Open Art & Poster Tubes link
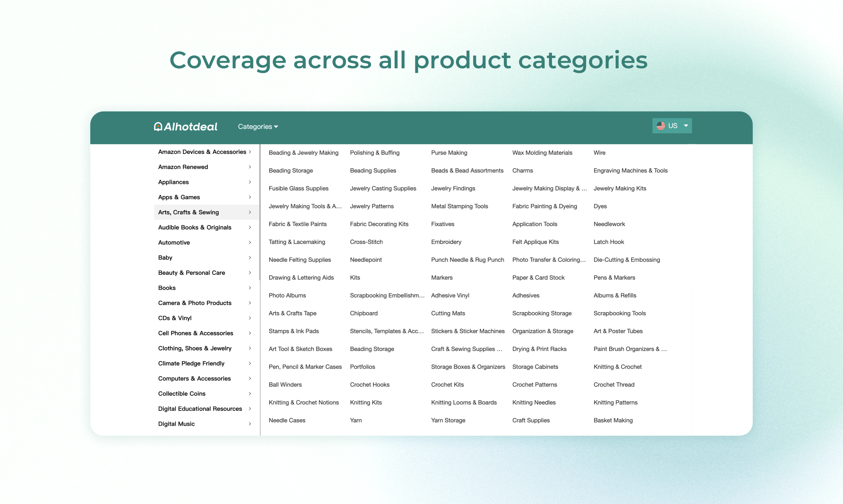 point(618,331)
